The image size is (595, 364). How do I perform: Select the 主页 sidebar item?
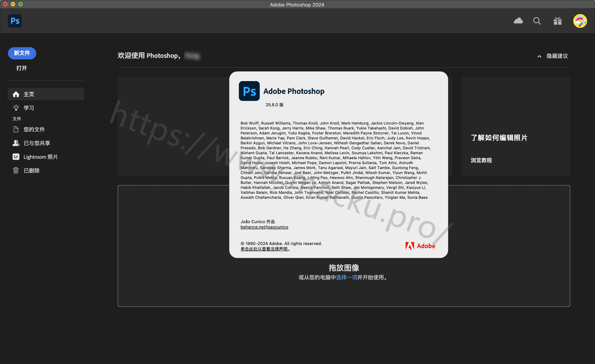click(46, 94)
